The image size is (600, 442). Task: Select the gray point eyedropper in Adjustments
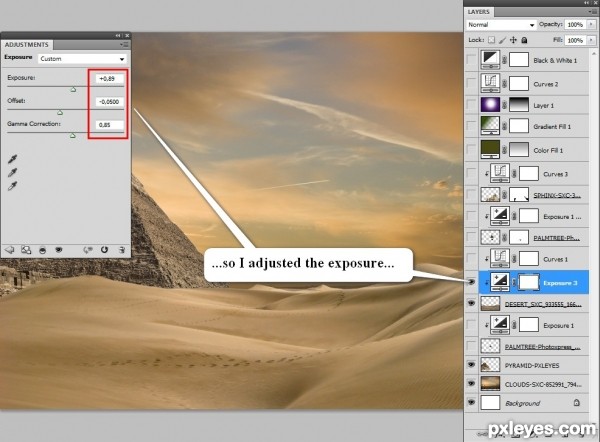point(13,173)
